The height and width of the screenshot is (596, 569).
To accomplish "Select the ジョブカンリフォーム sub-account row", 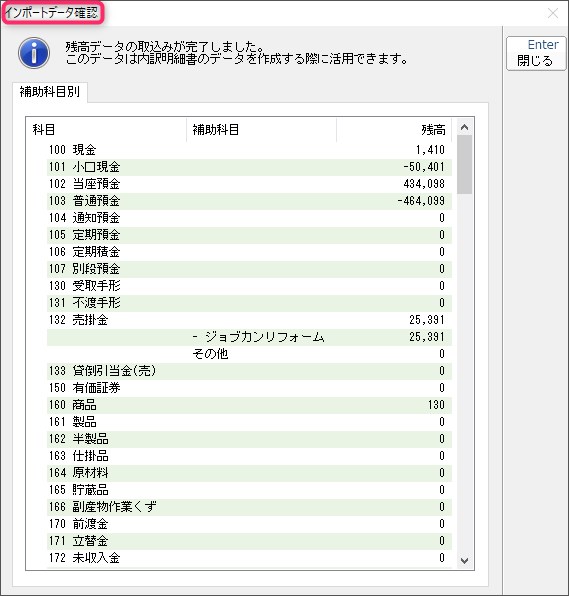I will 249,337.
